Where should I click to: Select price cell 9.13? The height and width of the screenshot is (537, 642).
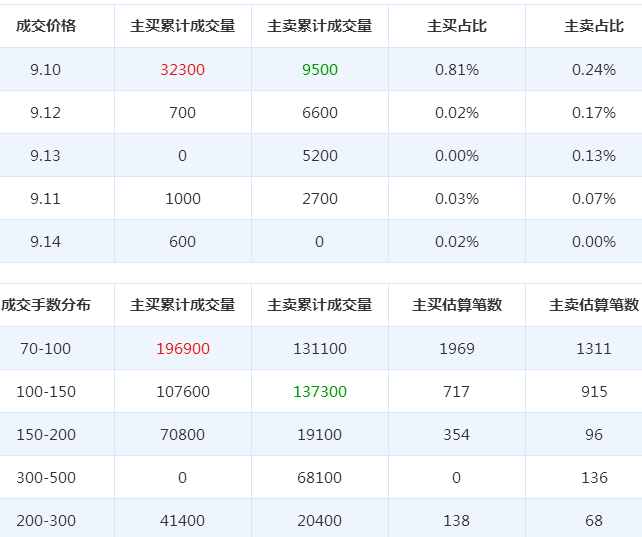(x=45, y=156)
